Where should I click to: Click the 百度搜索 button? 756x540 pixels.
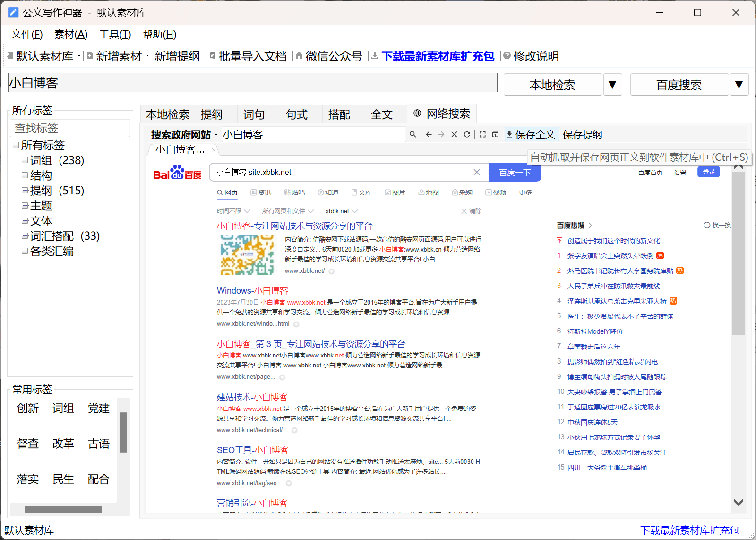[679, 85]
